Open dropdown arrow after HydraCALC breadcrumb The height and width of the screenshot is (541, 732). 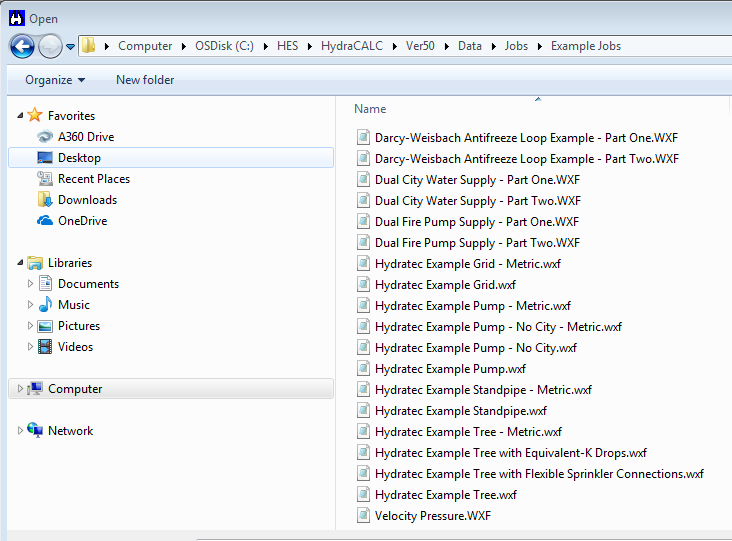point(394,46)
